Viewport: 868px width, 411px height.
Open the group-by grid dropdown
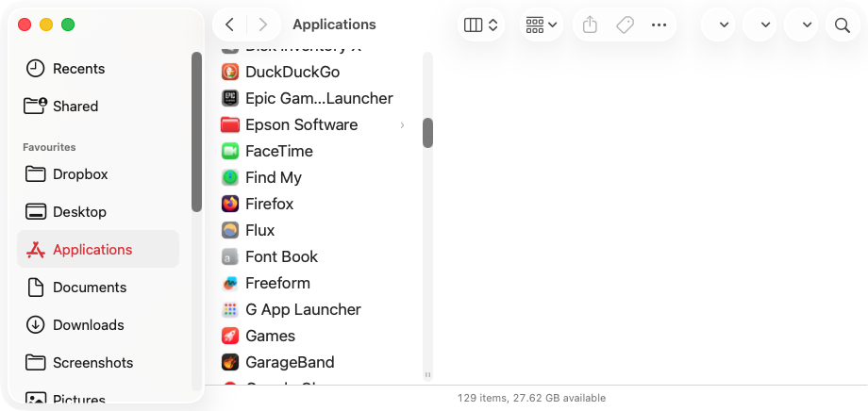tap(542, 25)
